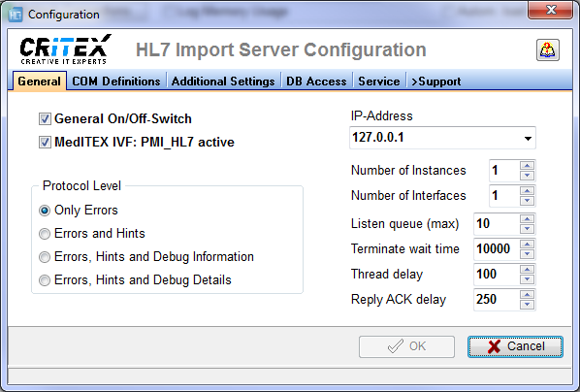
Task: Click the HL7 Import Server Configuration heading
Action: pyautogui.click(x=281, y=50)
